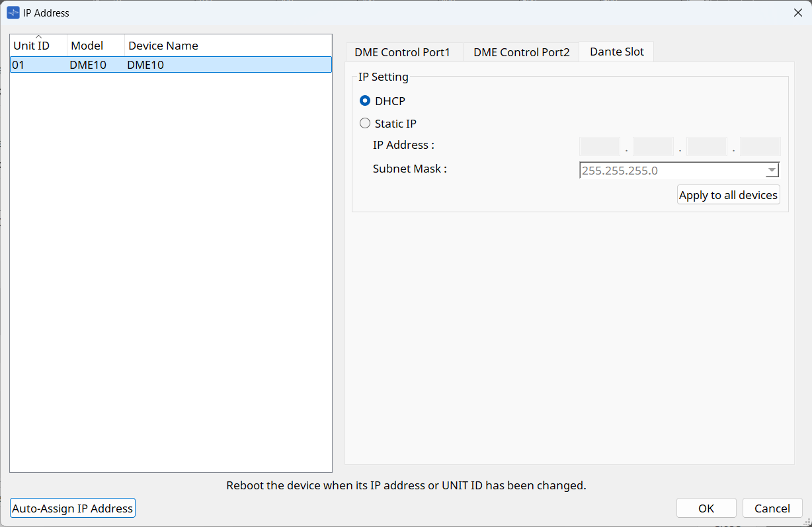Select the Dante Slot tab
This screenshot has height=527, width=812.
pos(616,52)
